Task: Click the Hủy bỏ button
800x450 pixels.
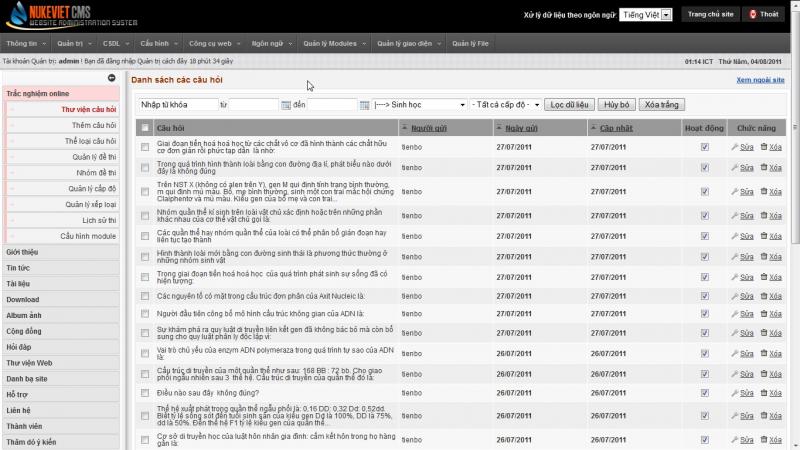Action: [x=616, y=105]
